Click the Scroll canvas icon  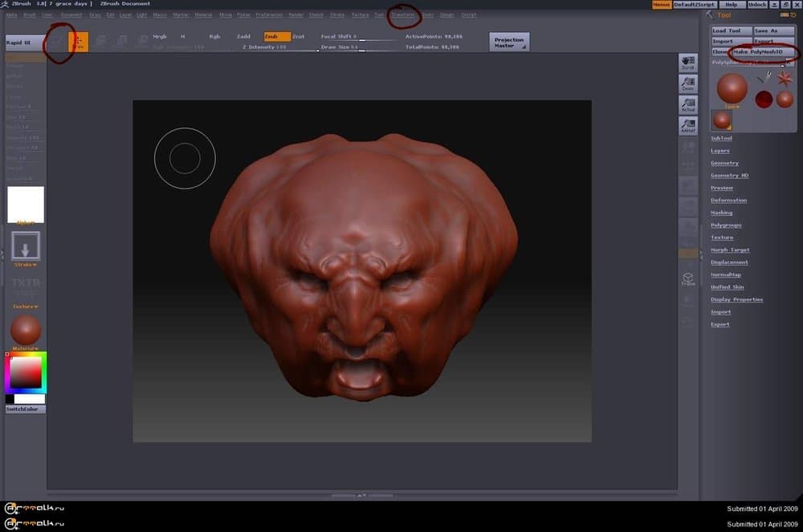[x=688, y=63]
